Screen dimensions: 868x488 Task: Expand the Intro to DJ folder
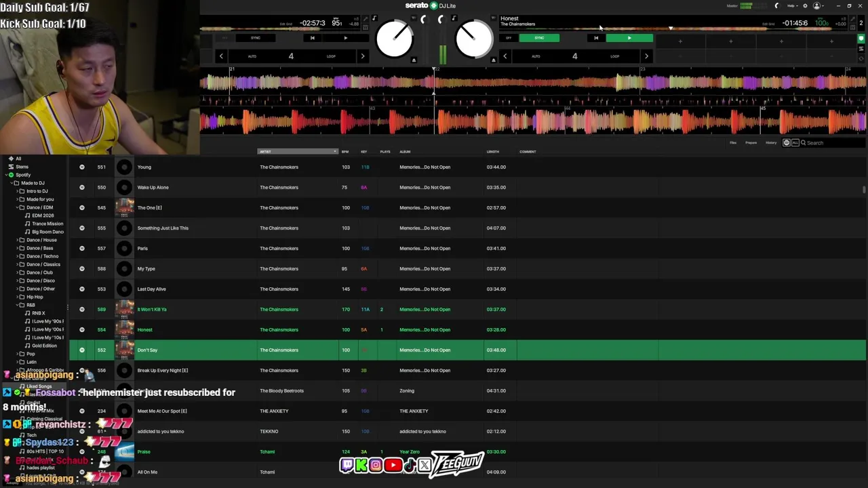click(16, 191)
